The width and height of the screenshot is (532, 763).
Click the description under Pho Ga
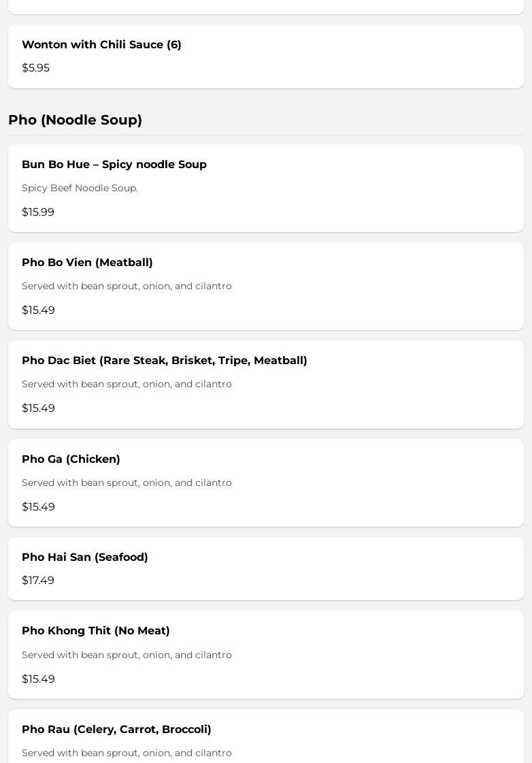point(127,483)
